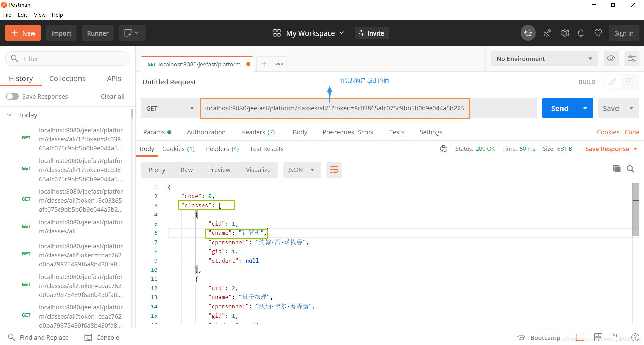Open the Headers (7) request tab
Viewport: 644px width, 345px height.
click(x=258, y=132)
